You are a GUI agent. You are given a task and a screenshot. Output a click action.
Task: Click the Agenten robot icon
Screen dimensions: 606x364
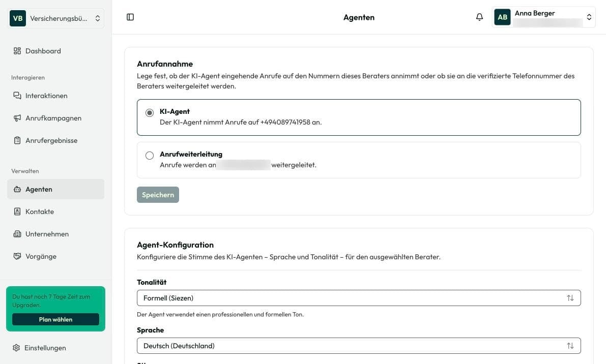[17, 189]
